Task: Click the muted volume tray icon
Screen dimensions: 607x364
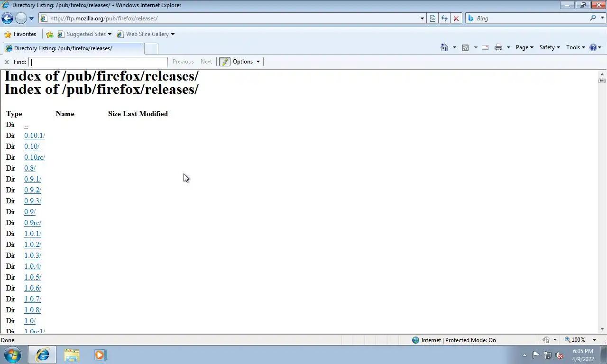Action: pyautogui.click(x=559, y=355)
